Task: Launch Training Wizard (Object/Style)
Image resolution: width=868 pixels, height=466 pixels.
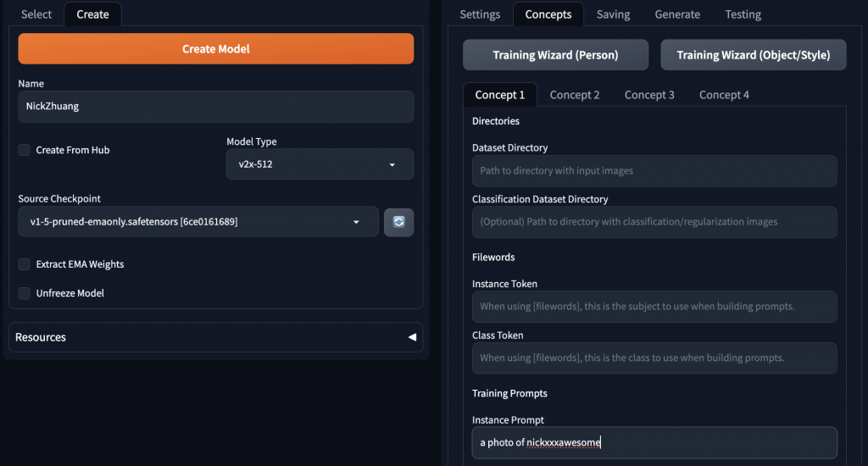Action: click(x=753, y=55)
